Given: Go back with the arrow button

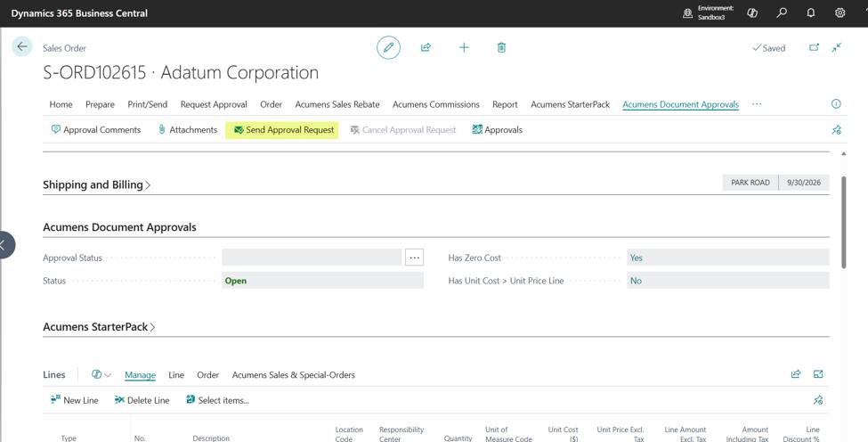Looking at the screenshot, I should click(22, 47).
